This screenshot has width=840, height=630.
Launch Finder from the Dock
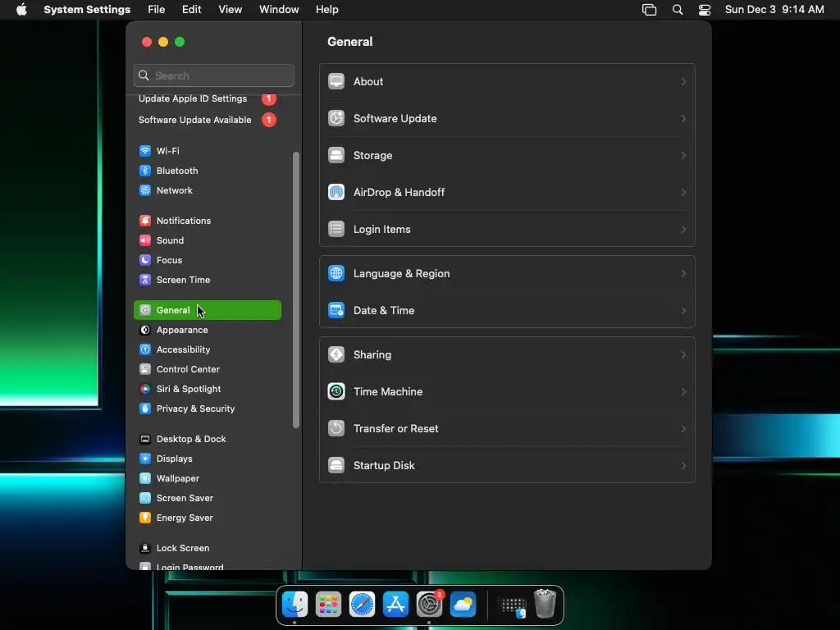pyautogui.click(x=294, y=605)
